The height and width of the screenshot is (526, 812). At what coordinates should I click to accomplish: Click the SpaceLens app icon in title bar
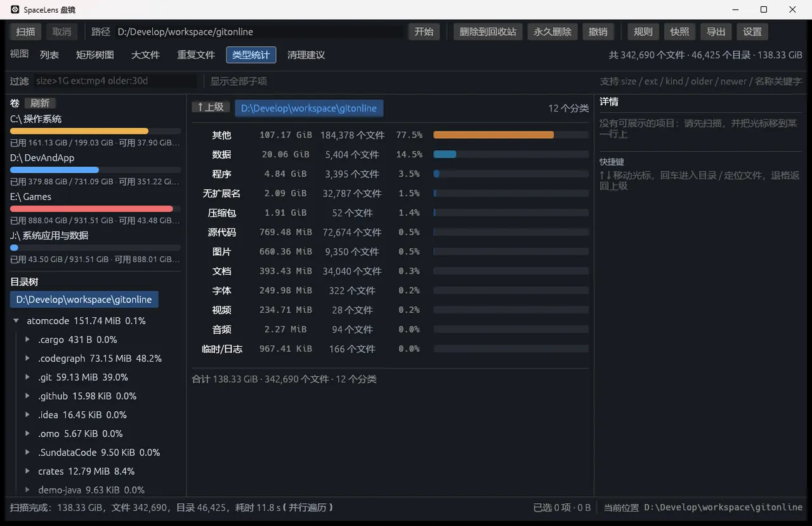15,10
